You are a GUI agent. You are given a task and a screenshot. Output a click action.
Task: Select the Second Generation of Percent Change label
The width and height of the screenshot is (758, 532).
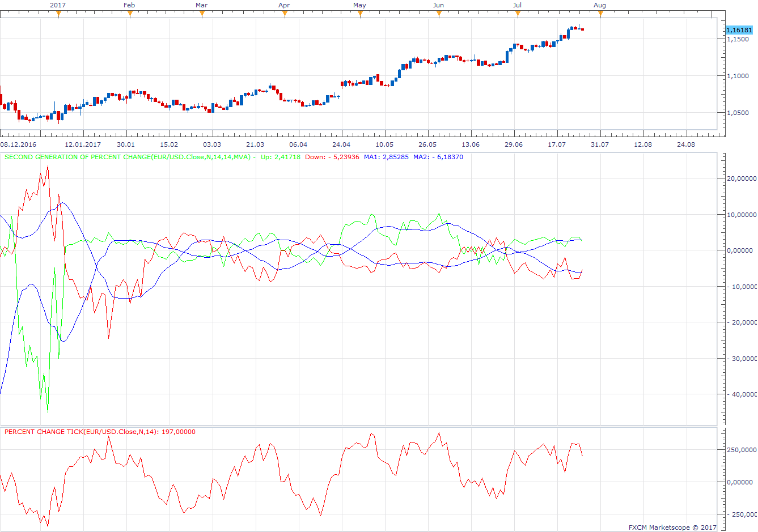coord(128,157)
